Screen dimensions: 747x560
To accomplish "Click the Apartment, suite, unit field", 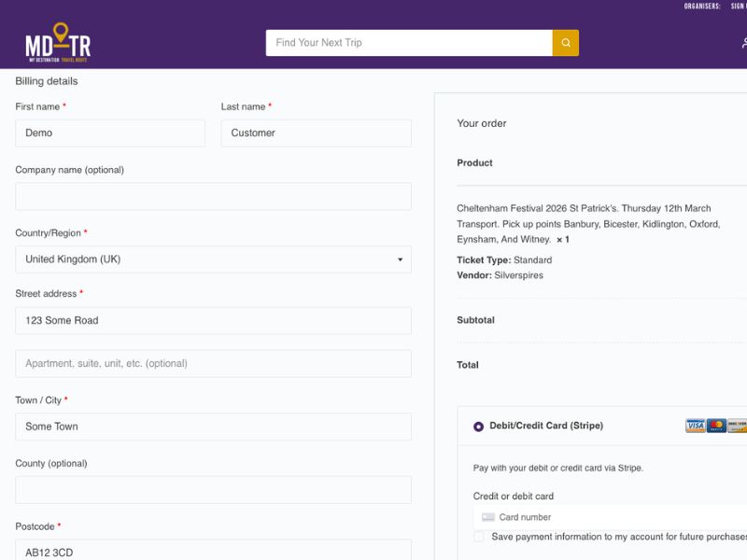I will click(x=214, y=363).
